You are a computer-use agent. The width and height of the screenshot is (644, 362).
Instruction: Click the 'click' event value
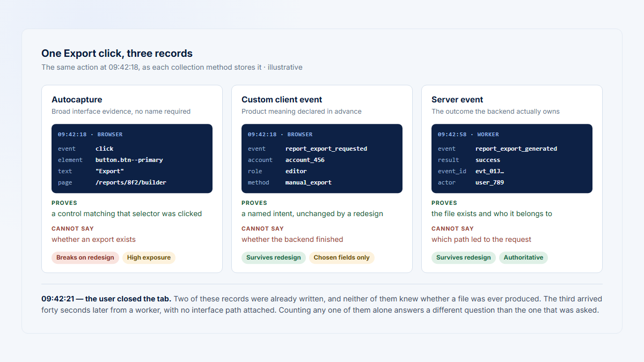pos(105,149)
